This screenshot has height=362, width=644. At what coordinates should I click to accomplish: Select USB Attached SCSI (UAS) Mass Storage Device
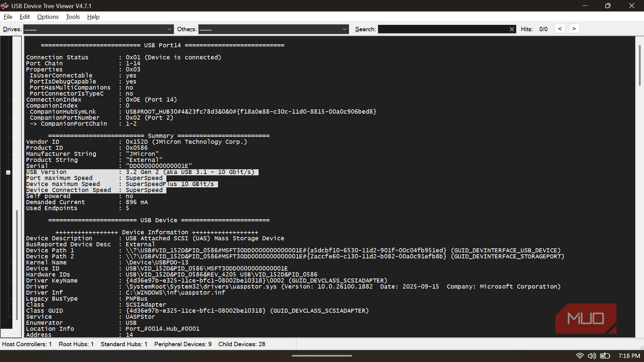coord(205,238)
